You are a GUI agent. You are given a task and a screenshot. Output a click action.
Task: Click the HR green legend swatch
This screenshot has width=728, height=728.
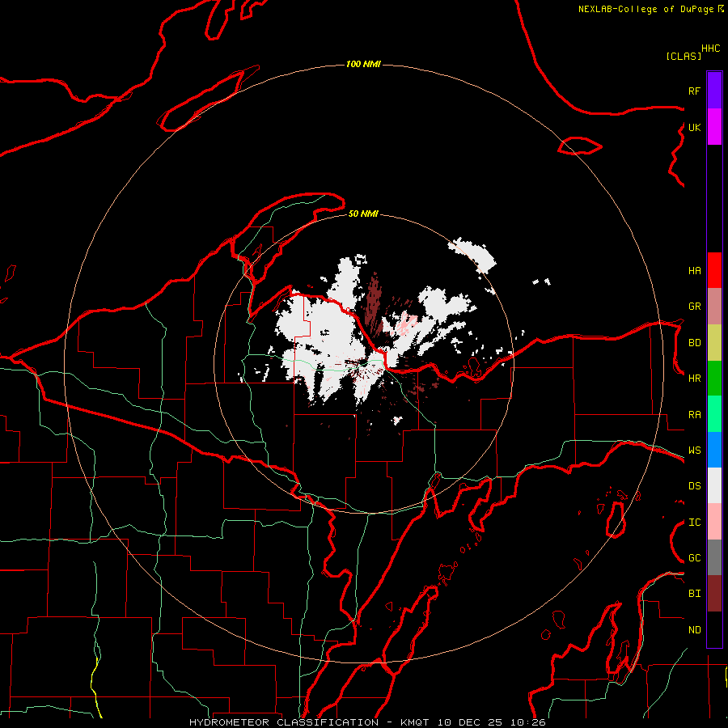[x=714, y=379]
